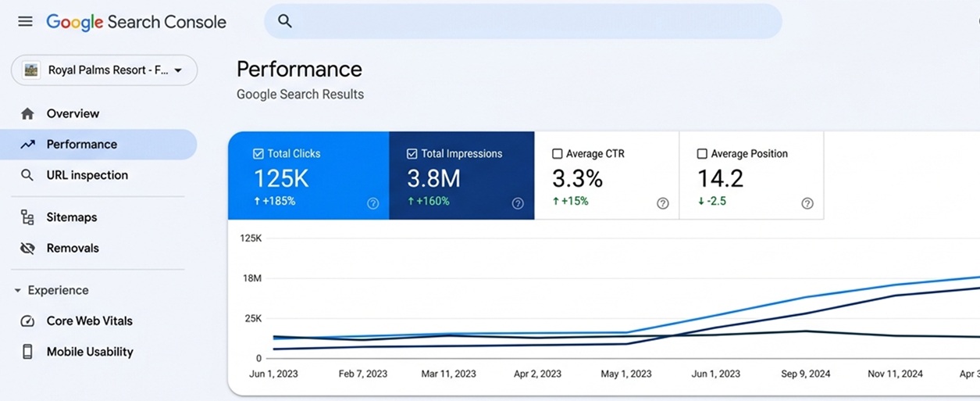The height and width of the screenshot is (401, 980).
Task: Click the Royal Palms Resort property thumbnail
Action: coord(31,70)
